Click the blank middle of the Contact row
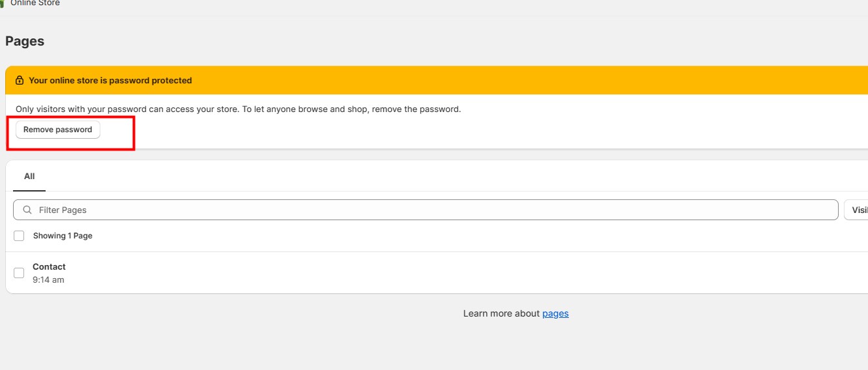The image size is (868, 370). pyautogui.click(x=456, y=273)
